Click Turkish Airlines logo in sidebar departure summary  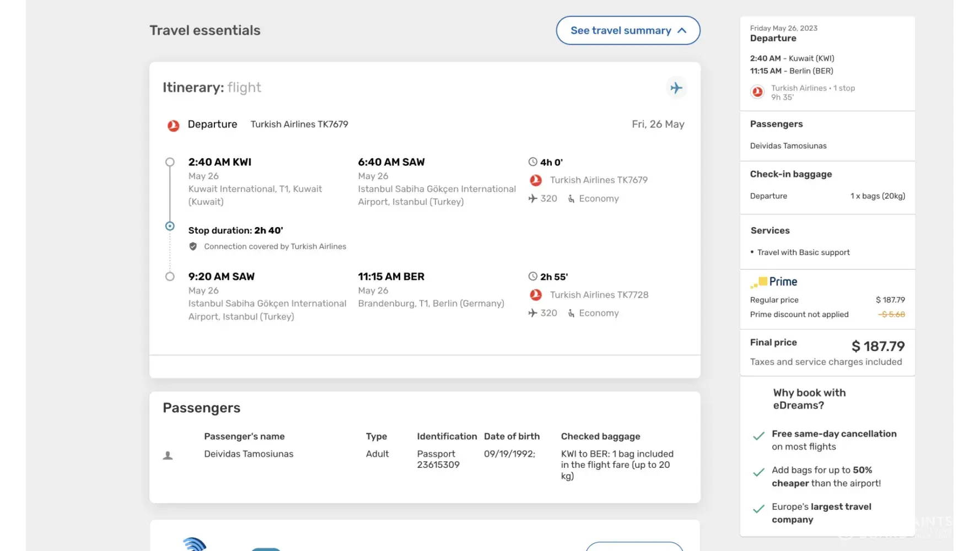[757, 92]
